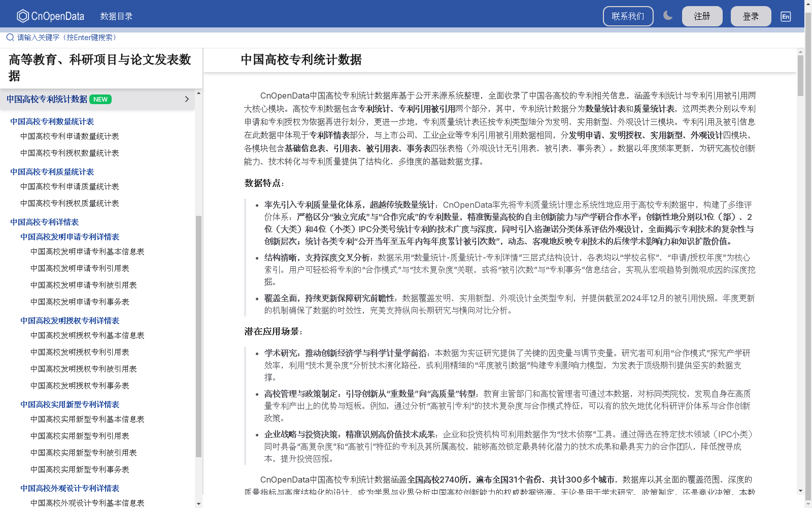Click the search magnifier icon
Image resolution: width=812 pixels, height=508 pixels.
[10, 37]
